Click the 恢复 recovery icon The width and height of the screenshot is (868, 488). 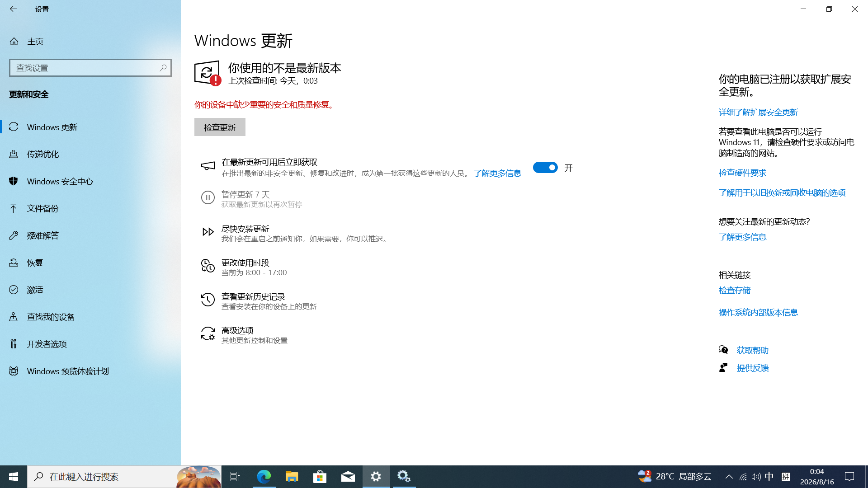coord(14,263)
